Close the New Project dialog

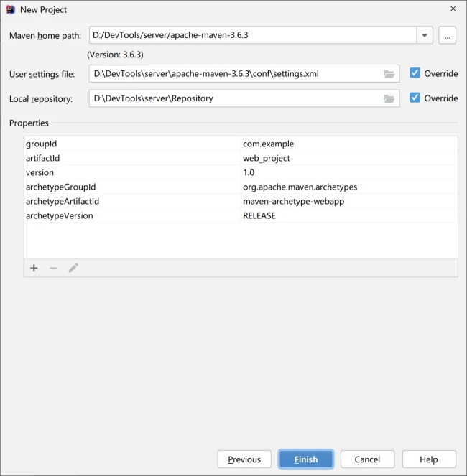click(x=453, y=9)
